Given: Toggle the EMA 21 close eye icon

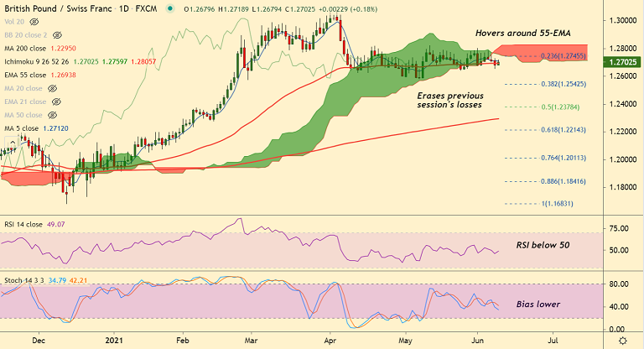Looking at the screenshot, I should [56, 102].
